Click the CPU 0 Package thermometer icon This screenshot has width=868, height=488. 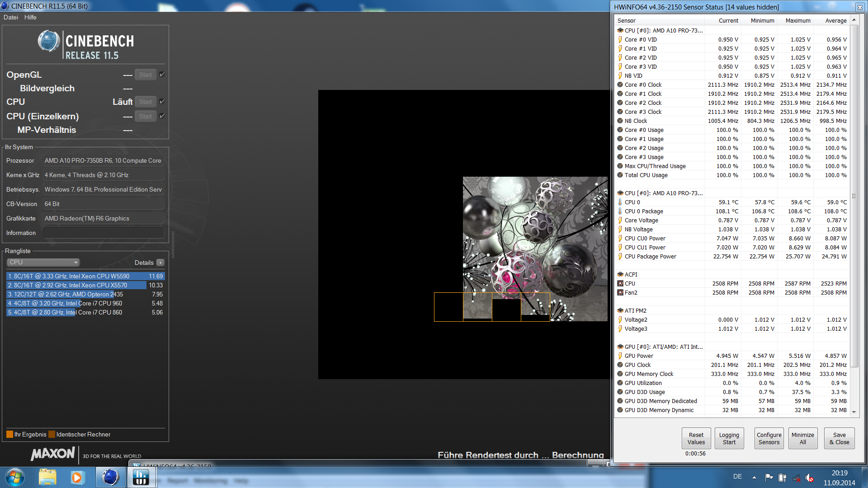(x=620, y=211)
